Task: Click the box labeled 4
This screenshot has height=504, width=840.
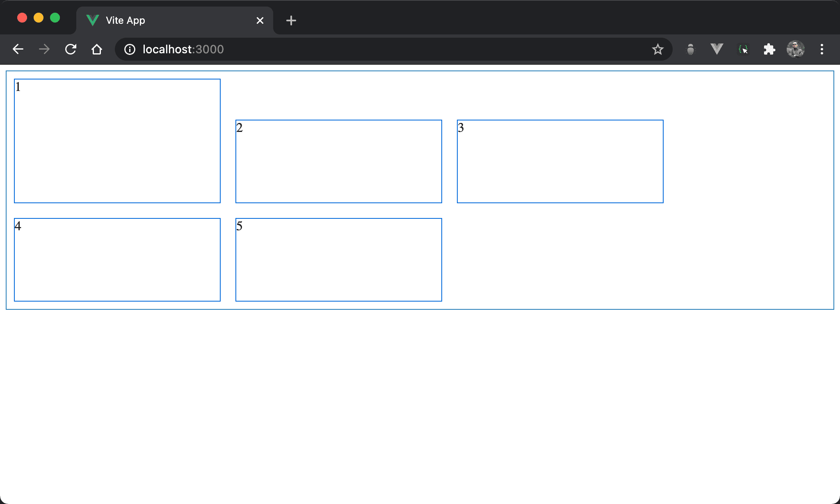Action: tap(117, 260)
